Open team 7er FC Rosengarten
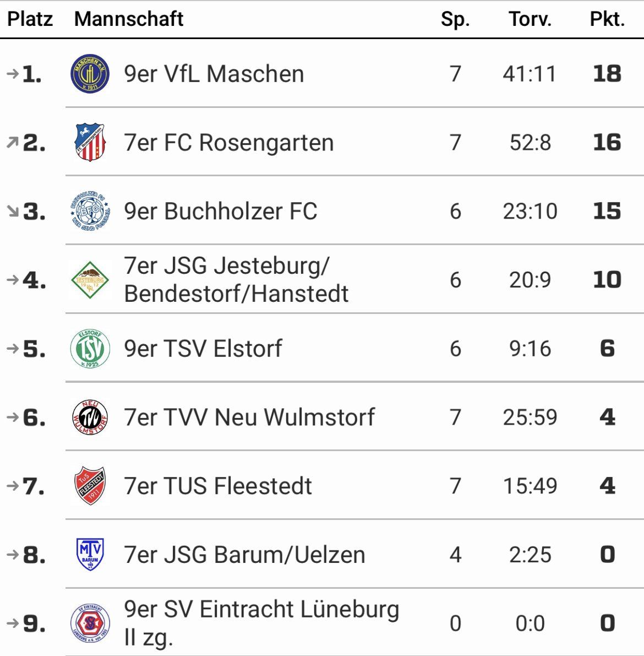This screenshot has width=644, height=656. (x=229, y=143)
